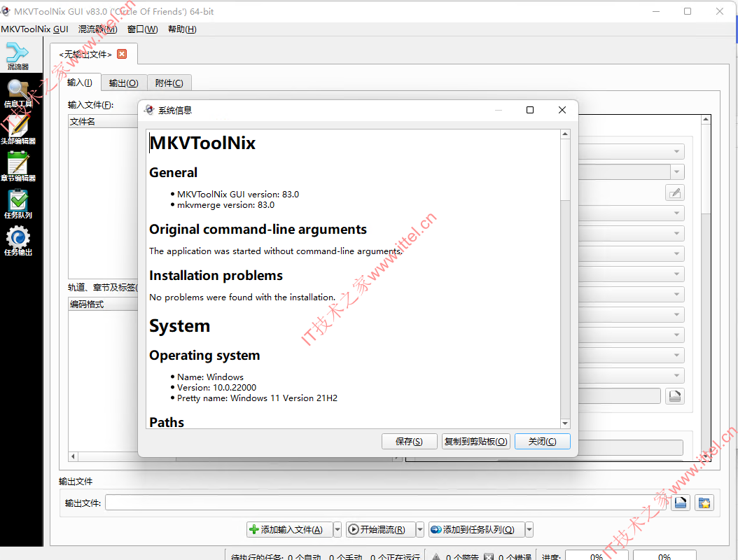Click the 系统信息 dialog title icon
Viewport: 738px width, 560px height.
(x=149, y=110)
